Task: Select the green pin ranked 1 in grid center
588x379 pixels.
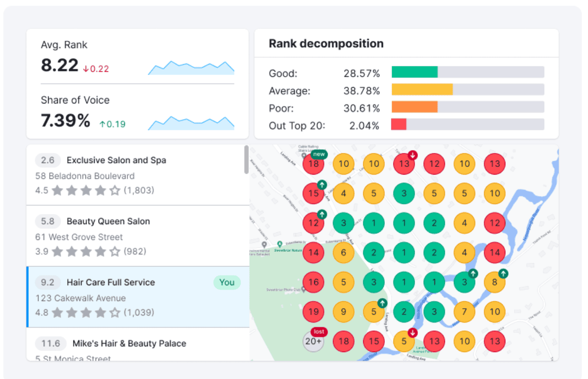Action: tap(404, 253)
